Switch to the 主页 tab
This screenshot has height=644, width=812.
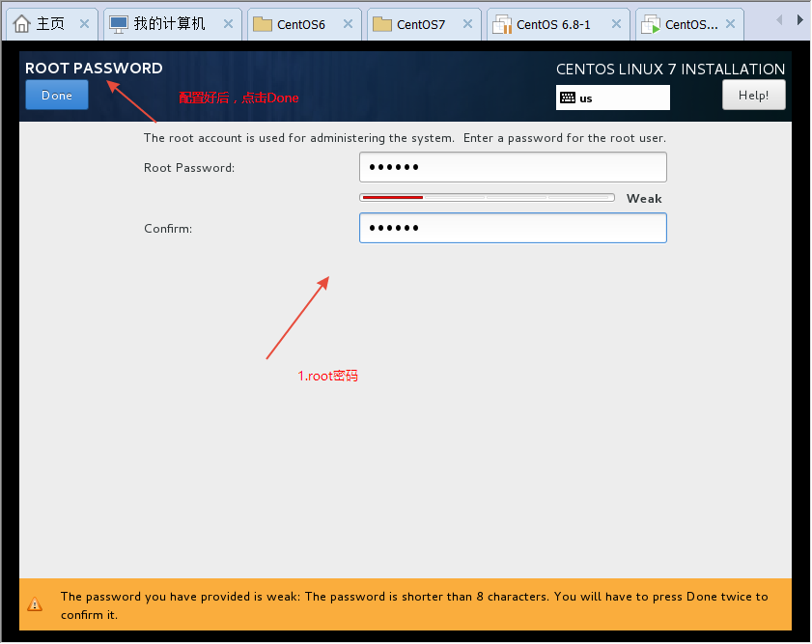point(50,24)
